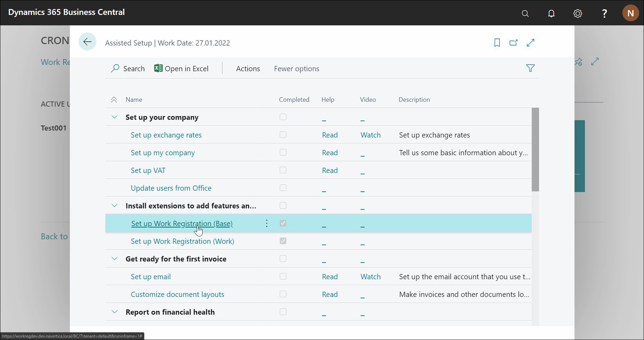644x340 pixels.
Task: Expand Assisted Setup page to full width
Action: 530,43
